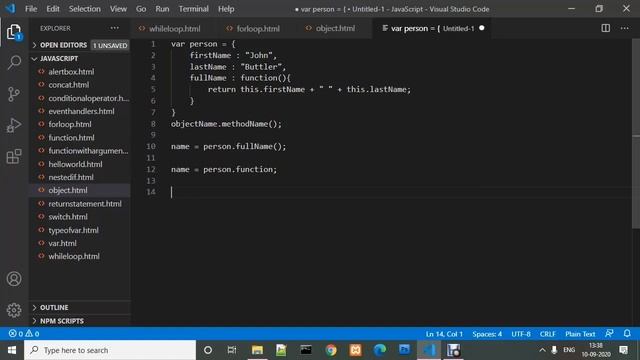Open the Source Control view

tap(14, 94)
